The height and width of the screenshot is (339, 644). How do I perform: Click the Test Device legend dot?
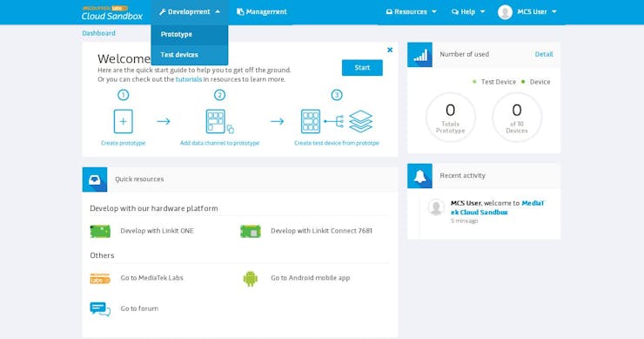(474, 82)
